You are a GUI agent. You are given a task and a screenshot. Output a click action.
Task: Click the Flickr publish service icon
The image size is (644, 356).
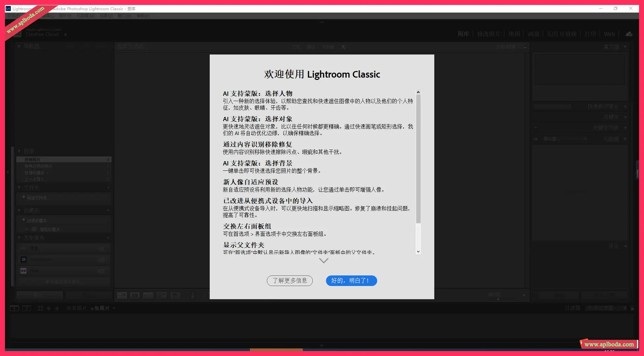click(23, 270)
